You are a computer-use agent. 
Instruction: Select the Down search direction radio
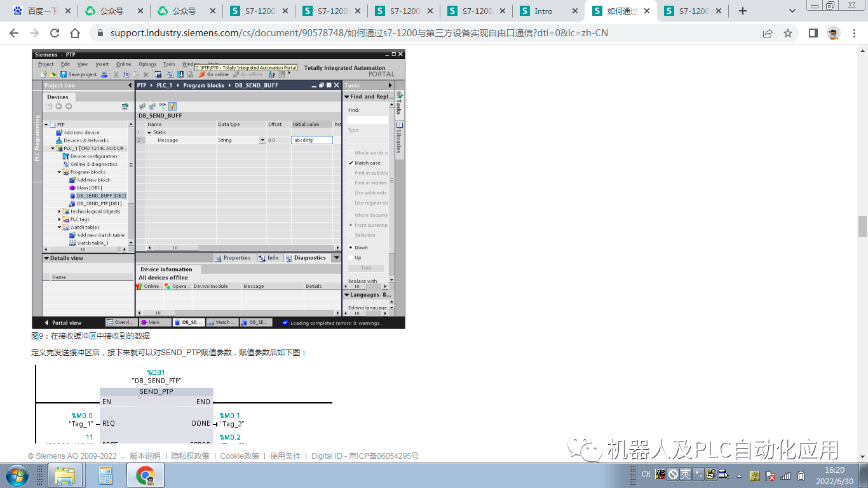(350, 247)
